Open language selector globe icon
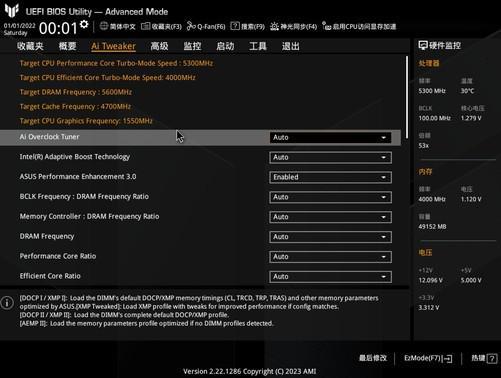Viewport: 501px width, 378px height. (104, 26)
